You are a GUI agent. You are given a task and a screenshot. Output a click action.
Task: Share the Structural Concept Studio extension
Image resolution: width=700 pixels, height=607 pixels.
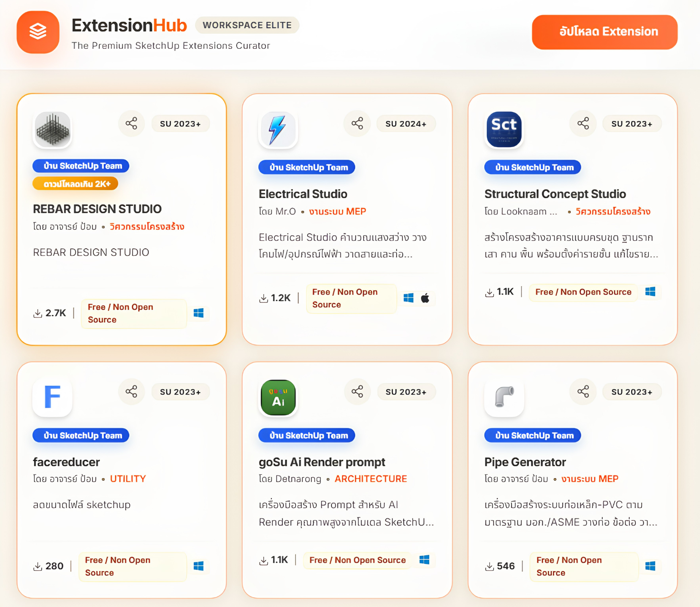click(583, 124)
